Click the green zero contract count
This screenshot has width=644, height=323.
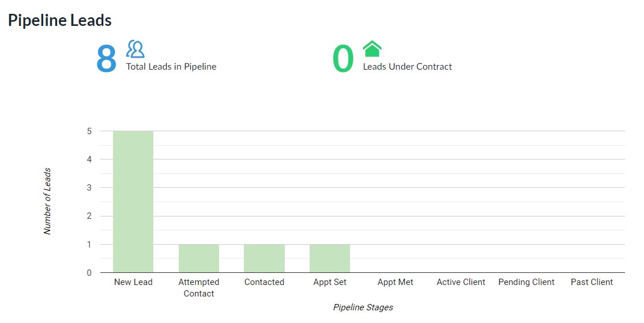pyautogui.click(x=343, y=59)
